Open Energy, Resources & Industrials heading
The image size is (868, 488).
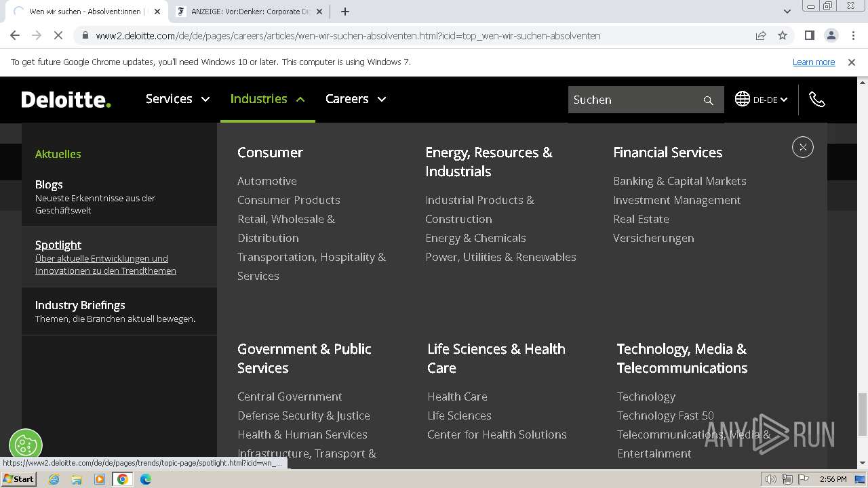(x=489, y=162)
